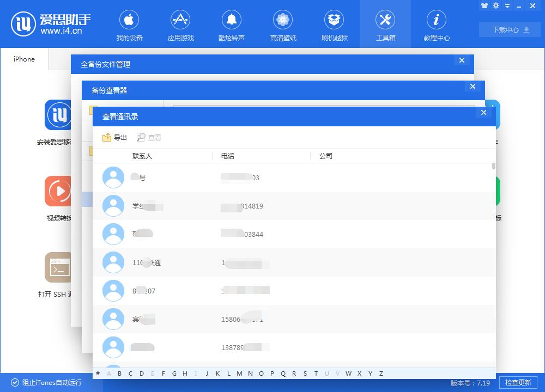
Task: Close the 备份查看器 backup viewer window
Action: [x=473, y=87]
